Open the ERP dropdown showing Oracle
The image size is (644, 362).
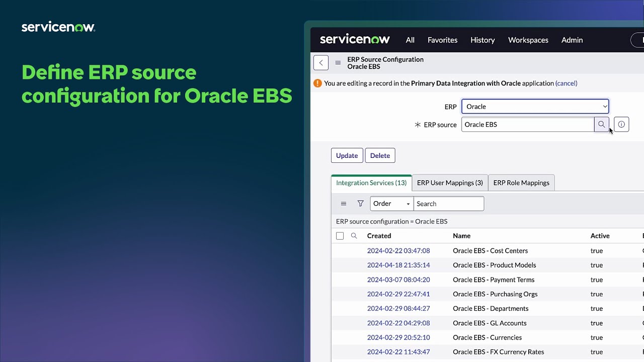535,106
